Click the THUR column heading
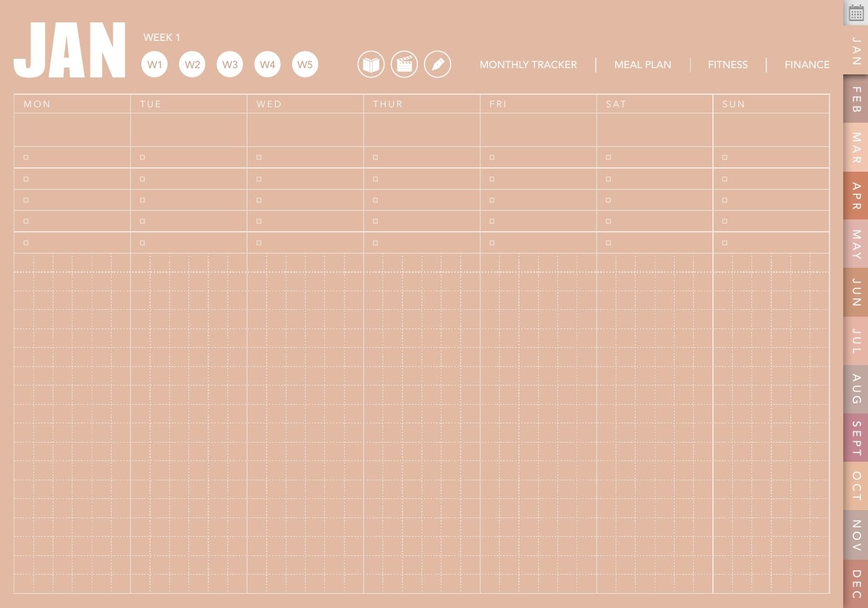Screen dimensions: 868x608 pos(388,104)
